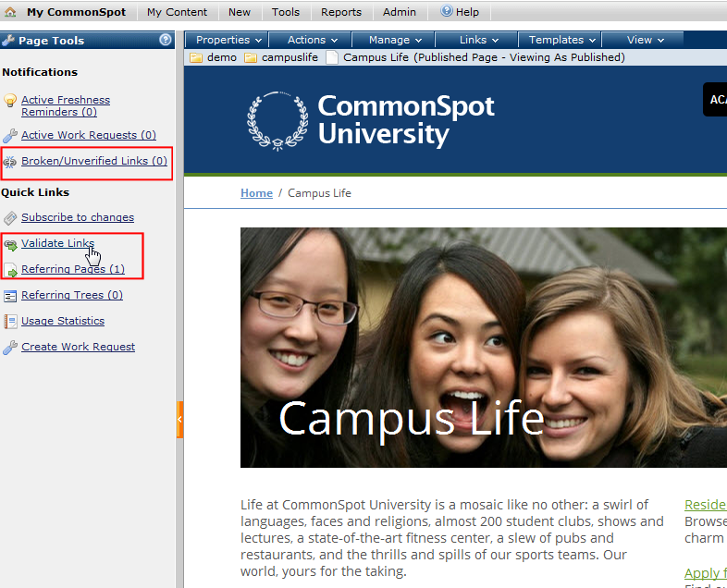This screenshot has width=727, height=588.
Task: Click the tag icon beside Subscribe to changes
Action: click(10, 218)
